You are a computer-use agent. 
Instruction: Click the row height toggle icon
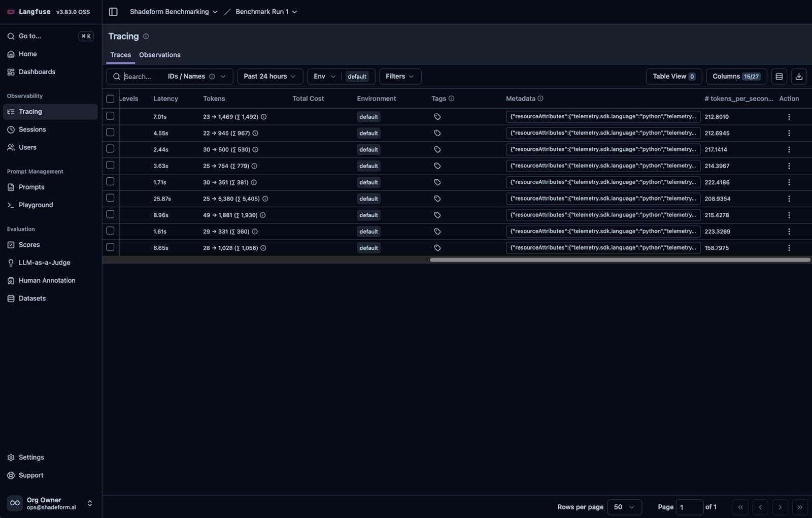click(x=779, y=76)
